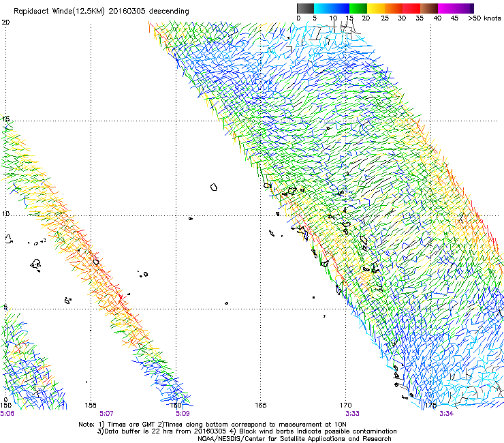Click the green 15-20 knots legend swatch
The width and height of the screenshot is (504, 443).
(358, 8)
